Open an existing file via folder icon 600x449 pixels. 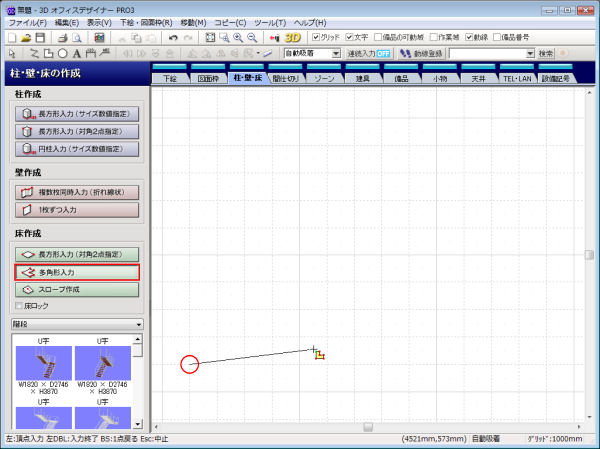(27, 37)
